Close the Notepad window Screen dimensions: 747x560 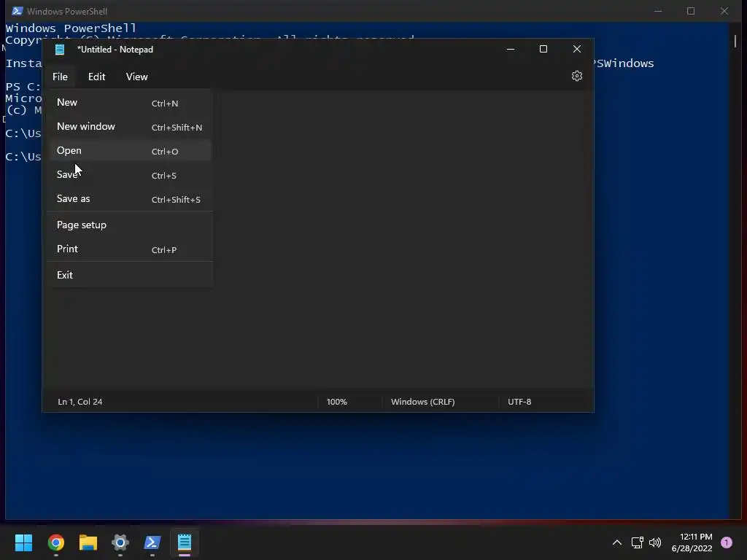pos(577,49)
